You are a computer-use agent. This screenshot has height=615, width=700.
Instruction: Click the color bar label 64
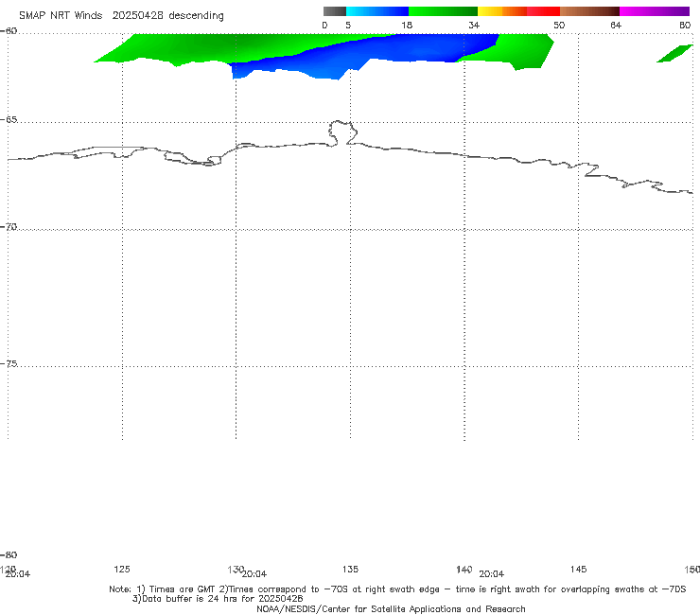click(x=616, y=25)
